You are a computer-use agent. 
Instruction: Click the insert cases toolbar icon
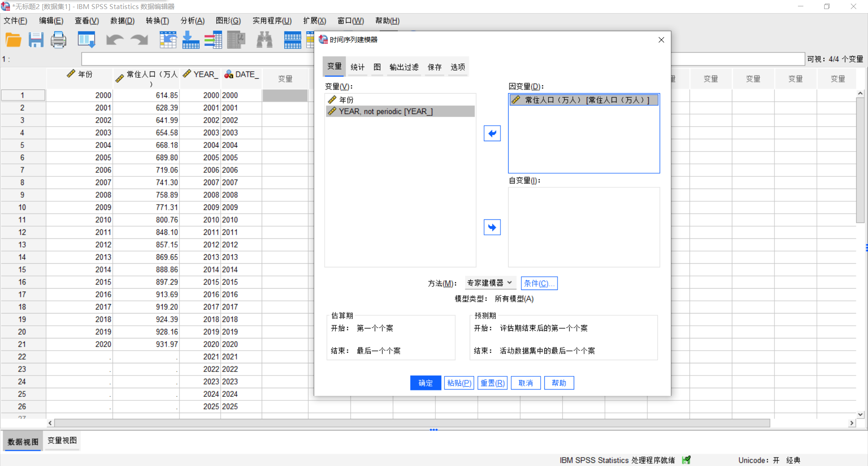292,40
